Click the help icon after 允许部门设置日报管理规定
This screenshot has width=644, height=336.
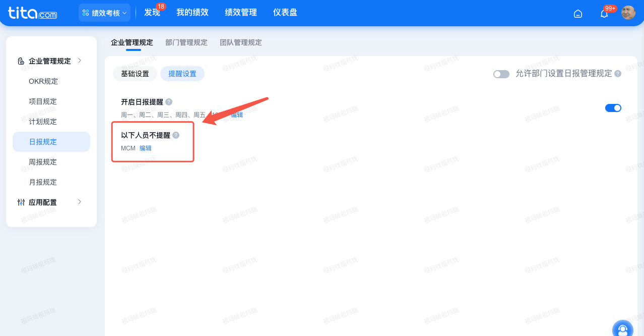619,74
